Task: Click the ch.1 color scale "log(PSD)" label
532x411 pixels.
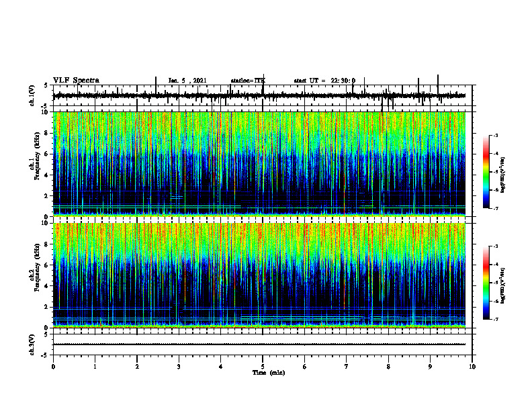Action: coord(503,175)
